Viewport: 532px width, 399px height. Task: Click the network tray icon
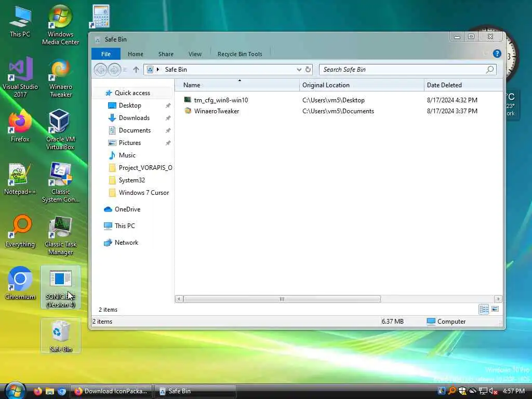point(483,391)
